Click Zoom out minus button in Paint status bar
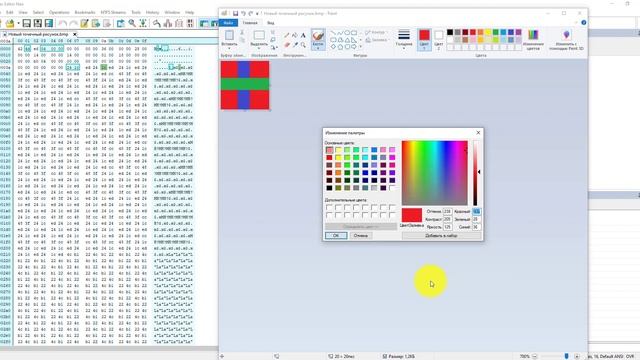 (534, 356)
